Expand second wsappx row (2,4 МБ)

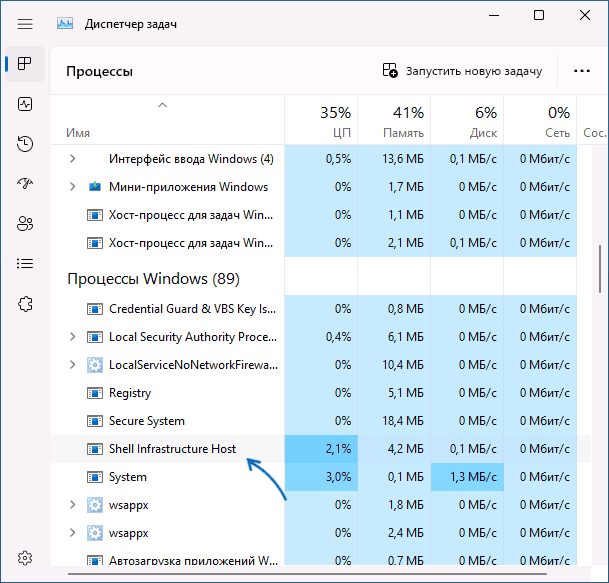(x=72, y=533)
